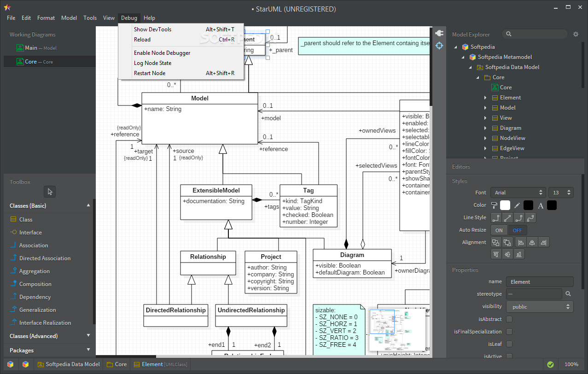Set curve line style
Screen dimensions: 588x374
pyautogui.click(x=531, y=217)
